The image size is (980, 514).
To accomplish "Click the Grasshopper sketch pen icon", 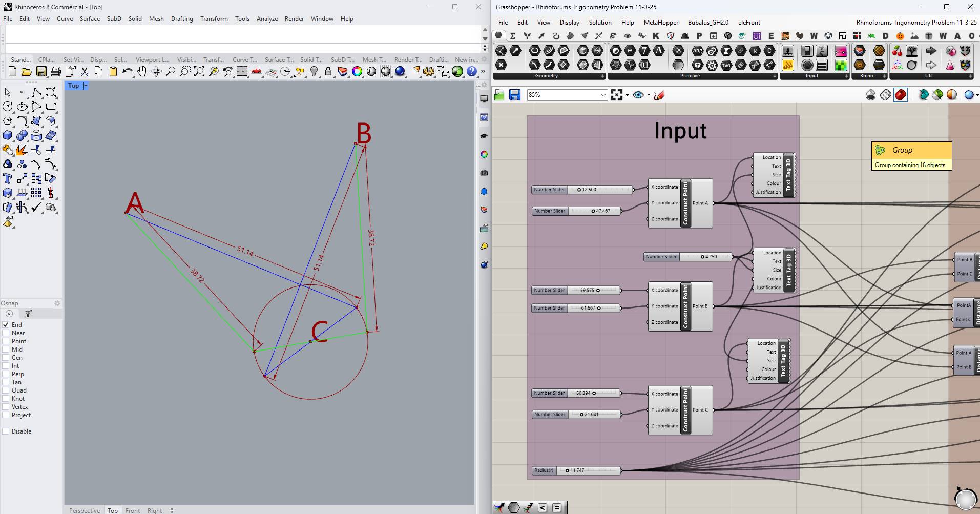I will [659, 95].
